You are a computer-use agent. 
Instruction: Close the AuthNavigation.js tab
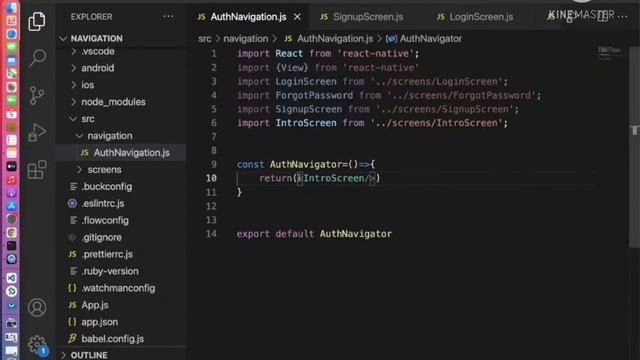297,17
